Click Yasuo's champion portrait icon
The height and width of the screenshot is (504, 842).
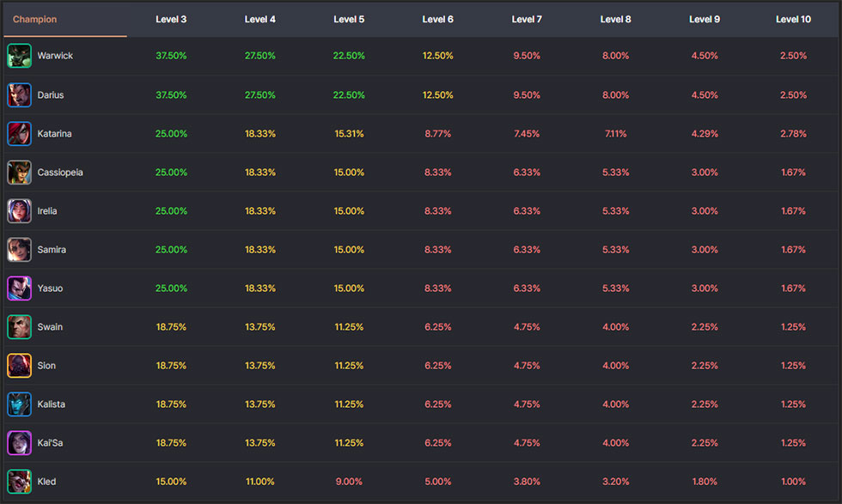[x=19, y=288]
